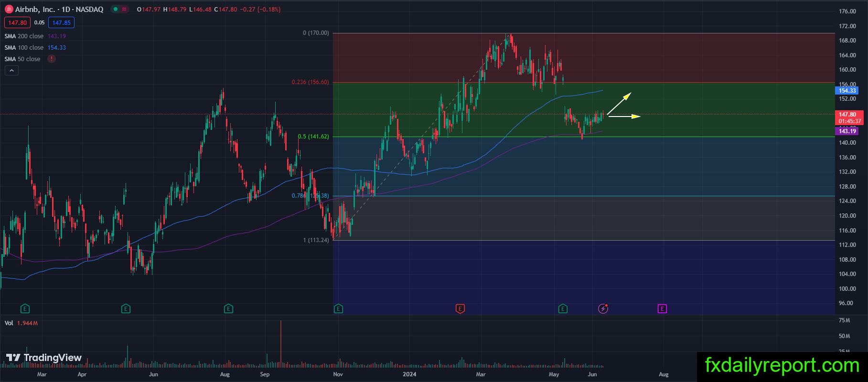Click the Fibonacci 0 (170.00) level label

coord(316,33)
